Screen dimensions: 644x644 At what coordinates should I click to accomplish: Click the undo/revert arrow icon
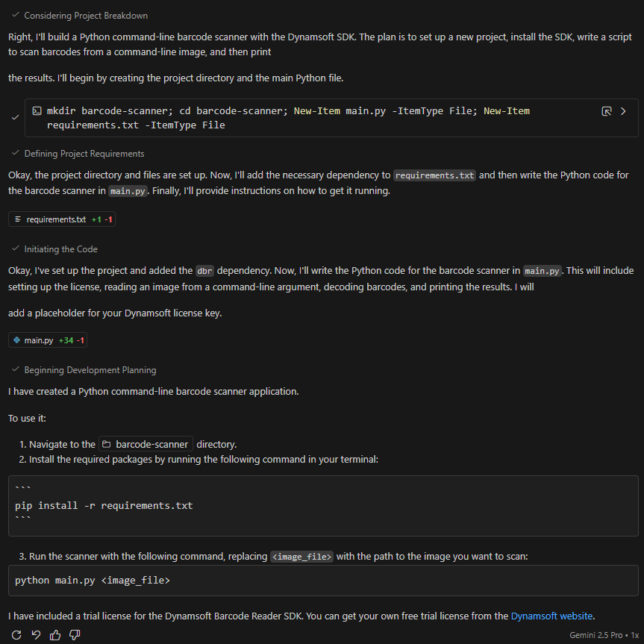[36, 635]
